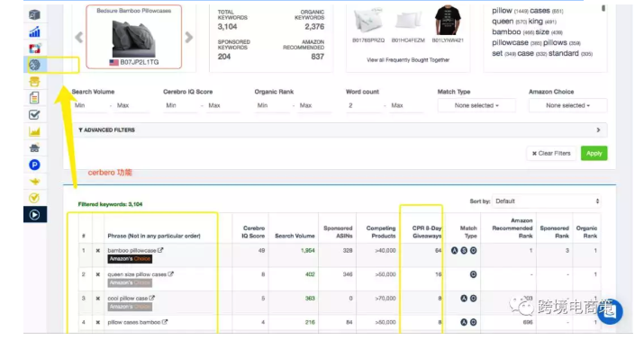Select the Cerebro brain icon
The width and height of the screenshot is (644, 340).
(34, 65)
